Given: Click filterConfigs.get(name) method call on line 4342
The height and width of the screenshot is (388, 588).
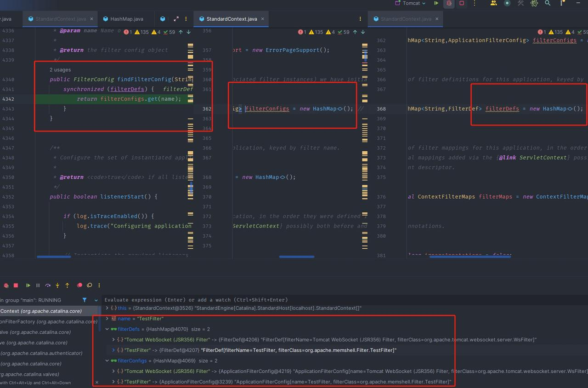Looking at the screenshot, I should pos(141,99).
